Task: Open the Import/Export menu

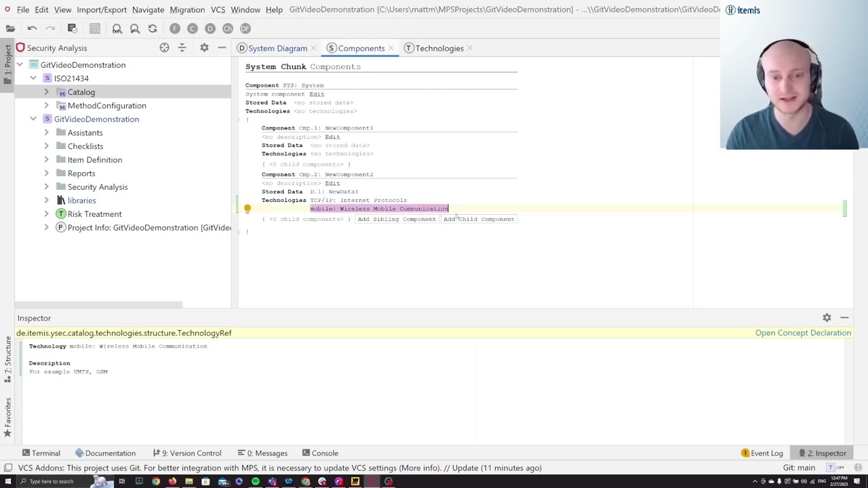Action: [x=102, y=10]
